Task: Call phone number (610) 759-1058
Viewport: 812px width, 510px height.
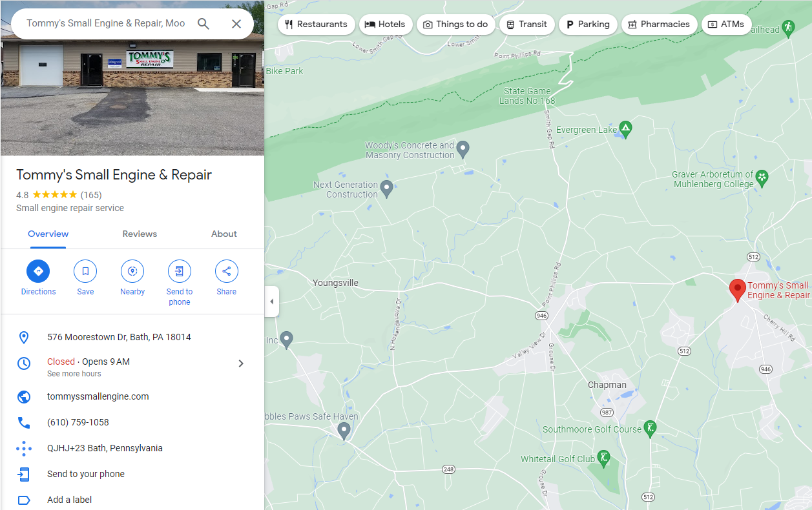Action: [x=78, y=422]
